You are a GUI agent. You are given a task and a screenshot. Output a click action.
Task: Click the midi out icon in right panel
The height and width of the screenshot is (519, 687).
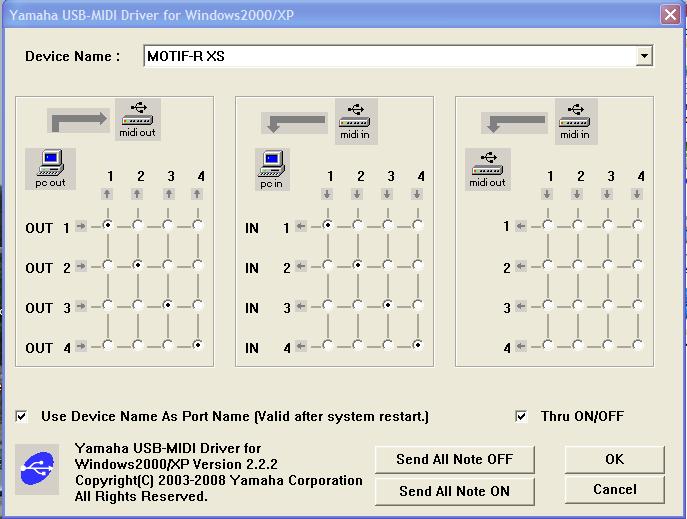[488, 169]
